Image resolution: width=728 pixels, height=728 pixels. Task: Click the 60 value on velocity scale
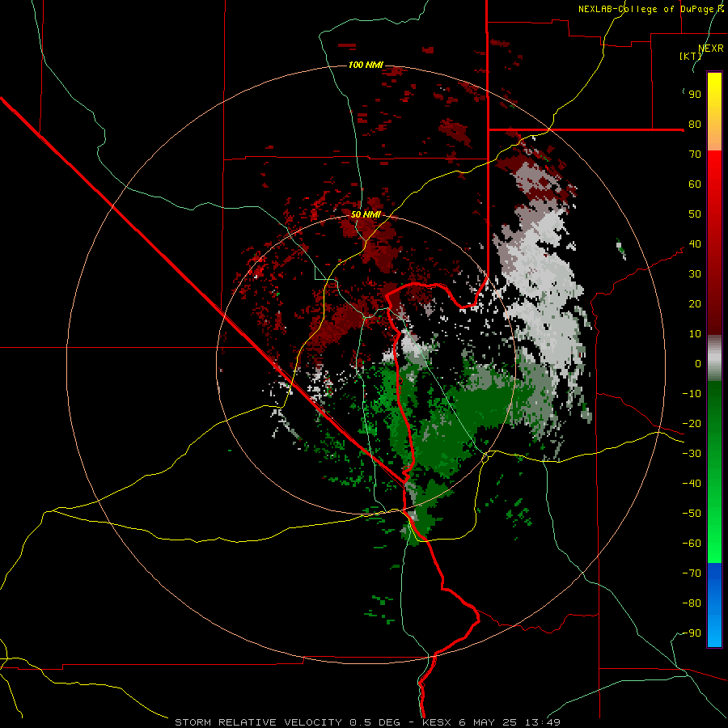click(695, 184)
